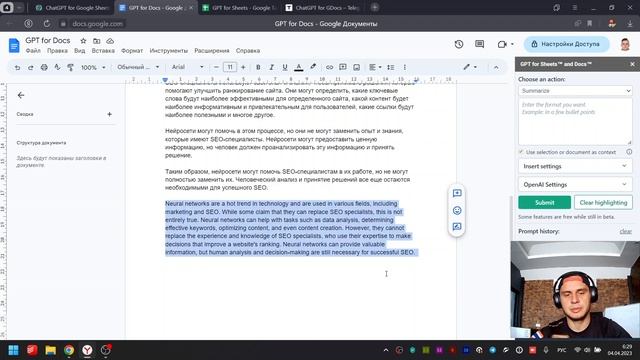Increase font size with the plus button
The height and width of the screenshot is (360, 640).
pos(243,67)
